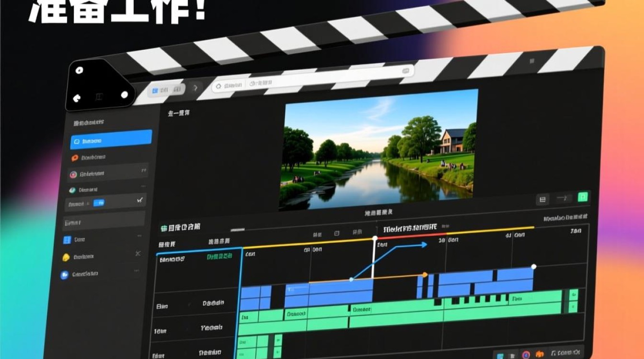Open the dots menu beside the blue grid item
The width and height of the screenshot is (644, 359).
point(139,236)
